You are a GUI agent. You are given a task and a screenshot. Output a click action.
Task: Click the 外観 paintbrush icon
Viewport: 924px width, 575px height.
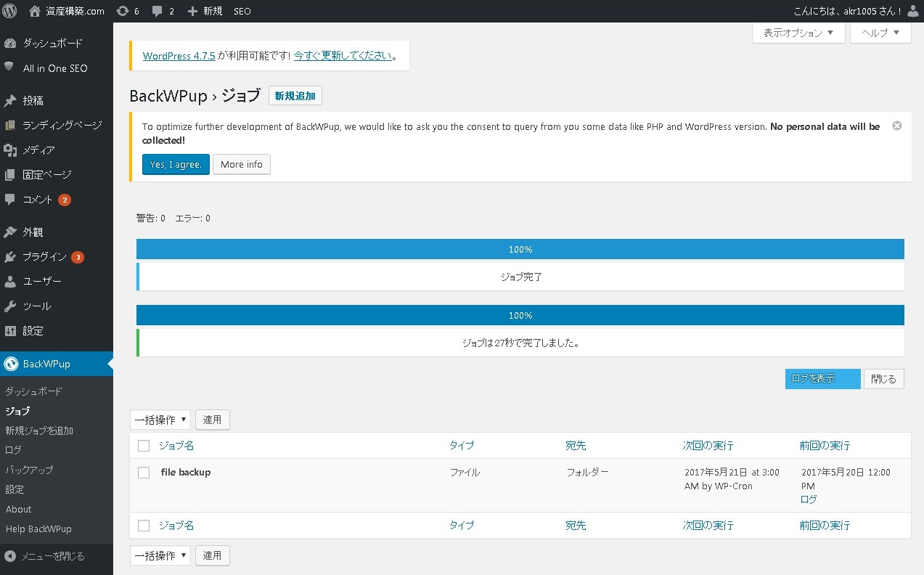(x=10, y=232)
